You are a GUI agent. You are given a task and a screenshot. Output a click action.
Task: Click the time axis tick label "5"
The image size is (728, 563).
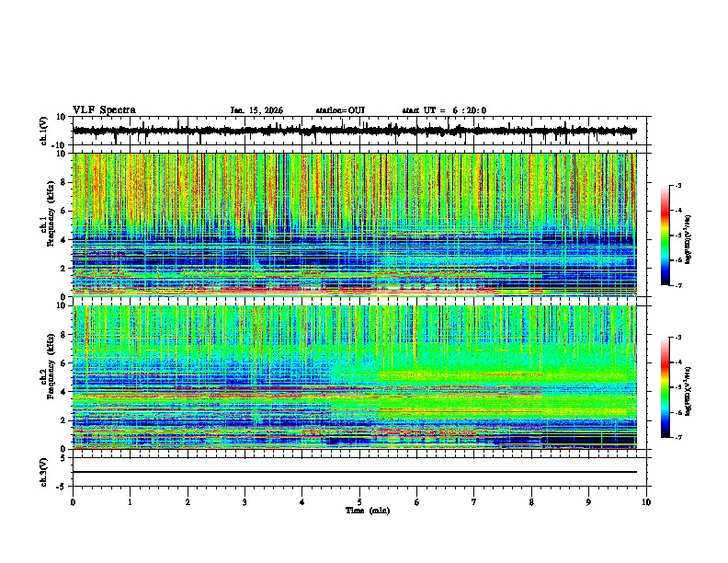[x=359, y=502]
